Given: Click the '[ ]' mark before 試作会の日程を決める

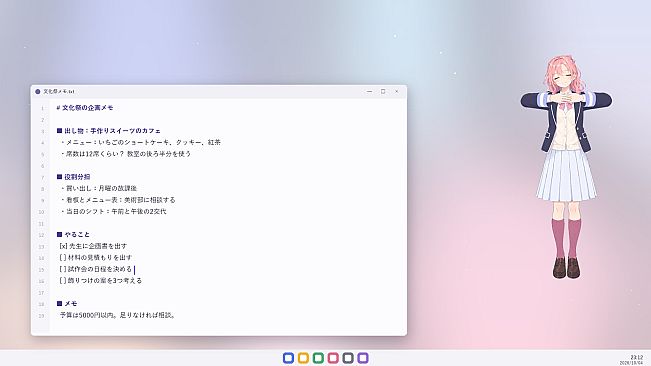Looking at the screenshot, I should click(x=63, y=269).
